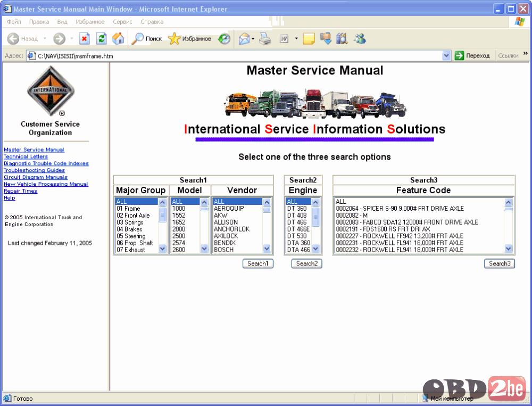Image resolution: width=532 pixels, height=406 pixels.
Task: Open the Repair Times link
Action: click(x=21, y=191)
